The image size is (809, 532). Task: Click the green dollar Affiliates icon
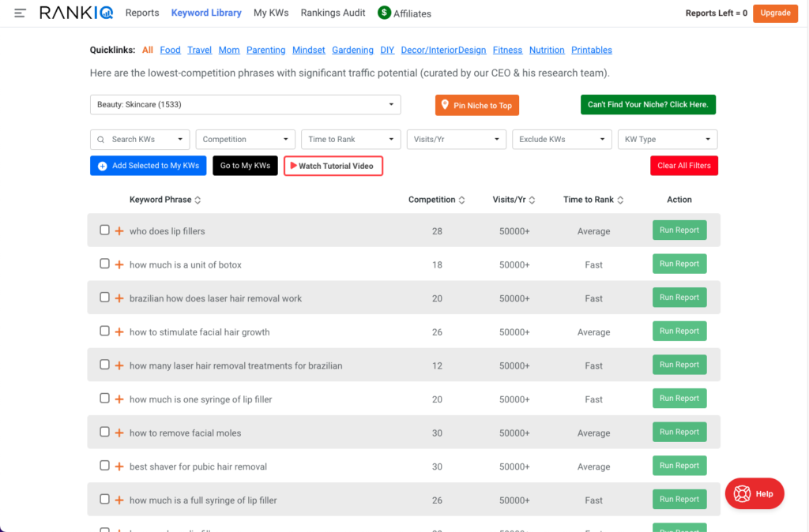[384, 13]
